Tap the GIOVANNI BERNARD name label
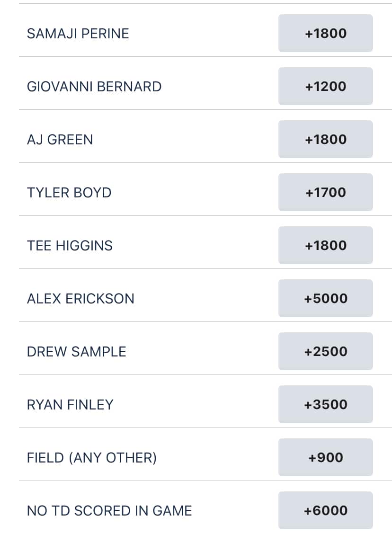The width and height of the screenshot is (392, 534). click(94, 87)
